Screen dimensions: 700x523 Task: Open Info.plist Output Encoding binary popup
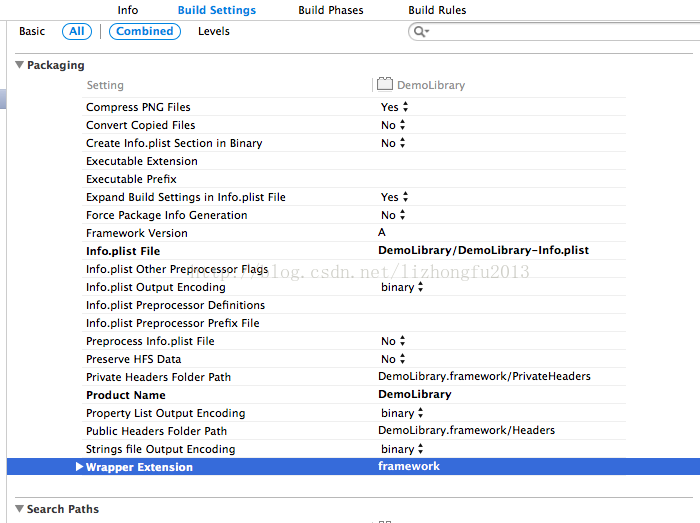click(x=402, y=287)
